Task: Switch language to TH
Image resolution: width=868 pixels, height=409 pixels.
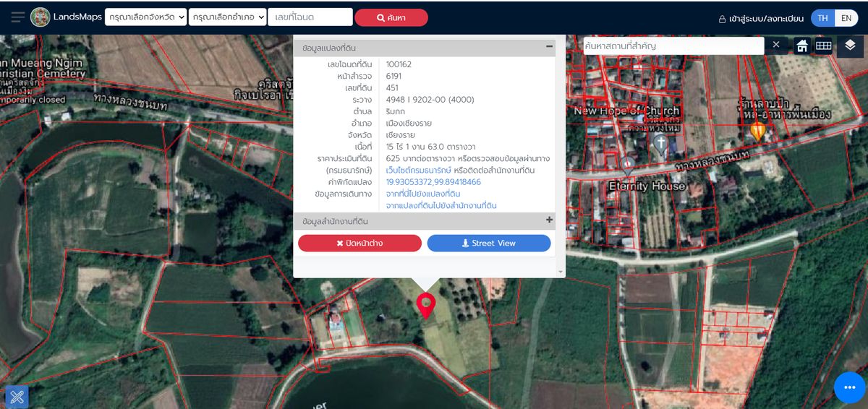Action: (822, 18)
